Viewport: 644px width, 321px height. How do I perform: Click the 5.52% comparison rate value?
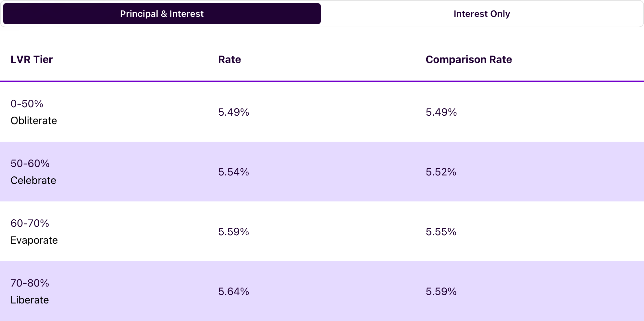[441, 172]
